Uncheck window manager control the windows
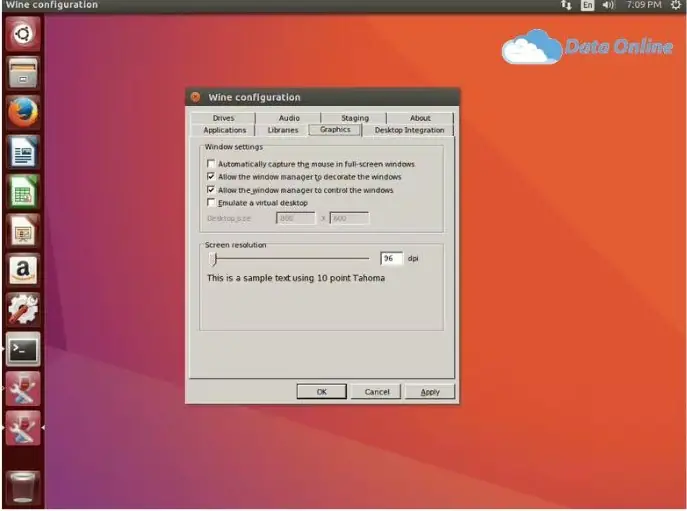The width and height of the screenshot is (687, 511). (x=211, y=190)
